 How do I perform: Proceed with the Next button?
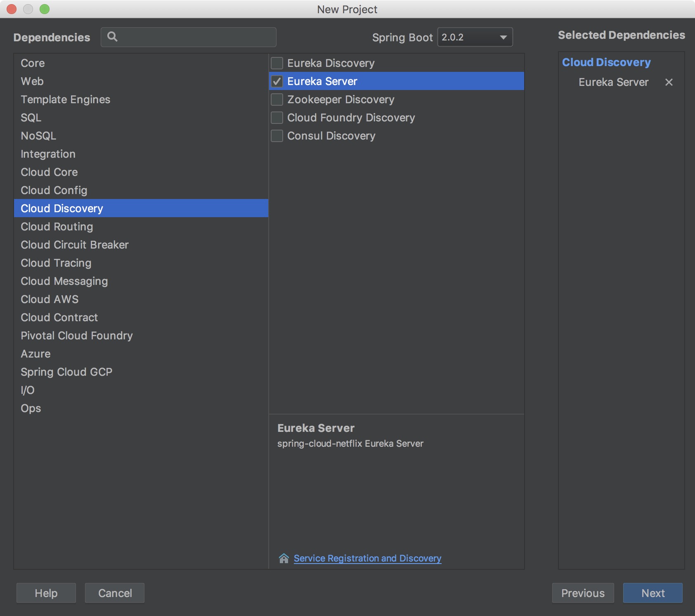pos(653,593)
